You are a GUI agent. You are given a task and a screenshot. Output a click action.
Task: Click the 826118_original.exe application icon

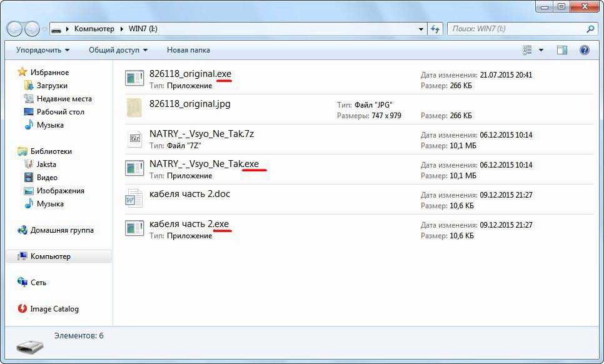[134, 78]
